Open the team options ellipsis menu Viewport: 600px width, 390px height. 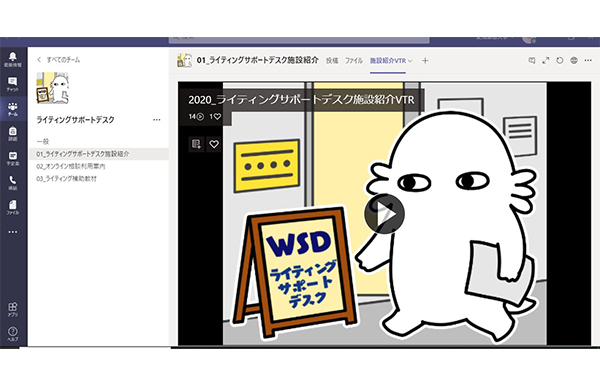tap(157, 120)
